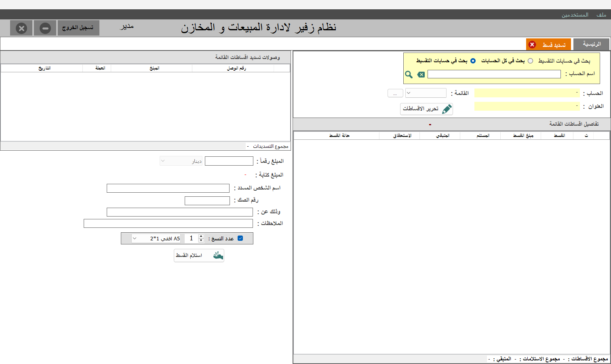This screenshot has width=611, height=364.
Task: Click the تسجيل الخروج logout button
Action: click(78, 28)
